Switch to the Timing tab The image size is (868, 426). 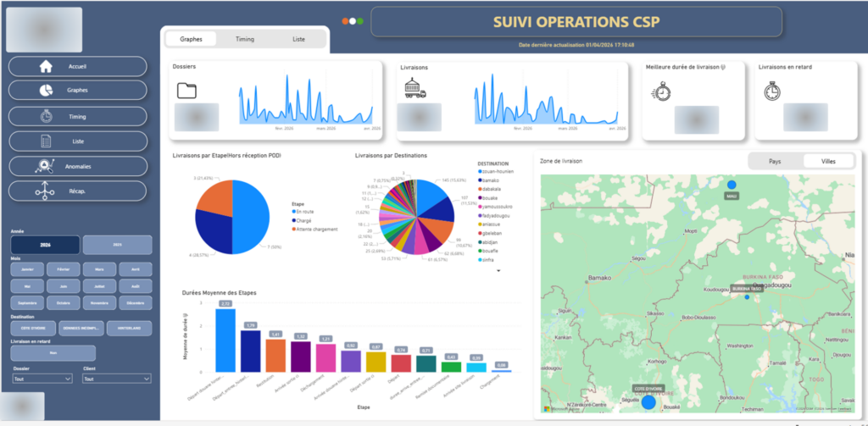coord(245,39)
